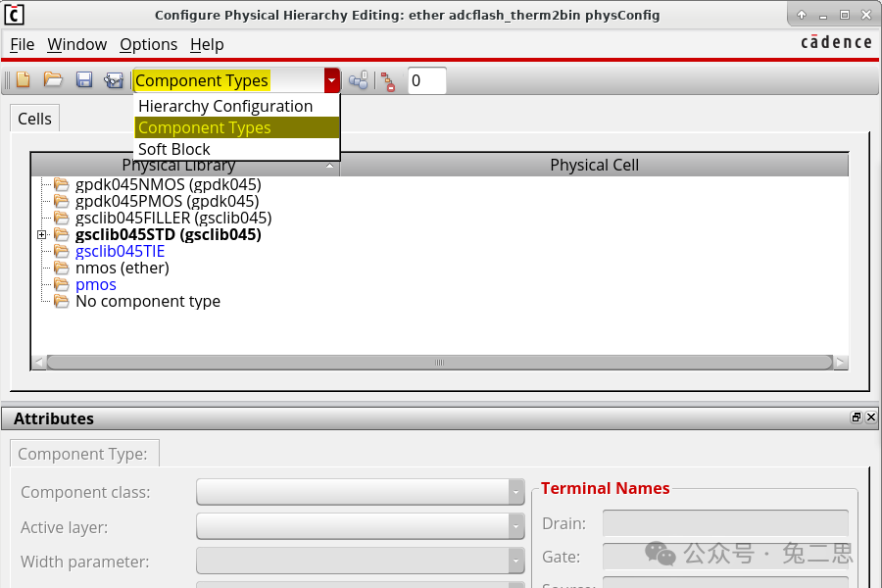The height and width of the screenshot is (588, 882).
Task: Select the No component type row
Action: 148,301
